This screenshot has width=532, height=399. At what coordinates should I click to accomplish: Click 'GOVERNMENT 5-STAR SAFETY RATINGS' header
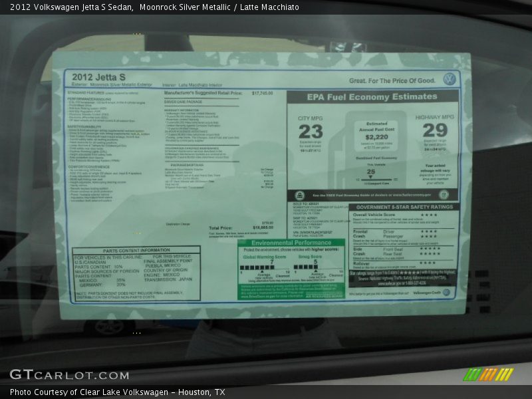(x=404, y=207)
